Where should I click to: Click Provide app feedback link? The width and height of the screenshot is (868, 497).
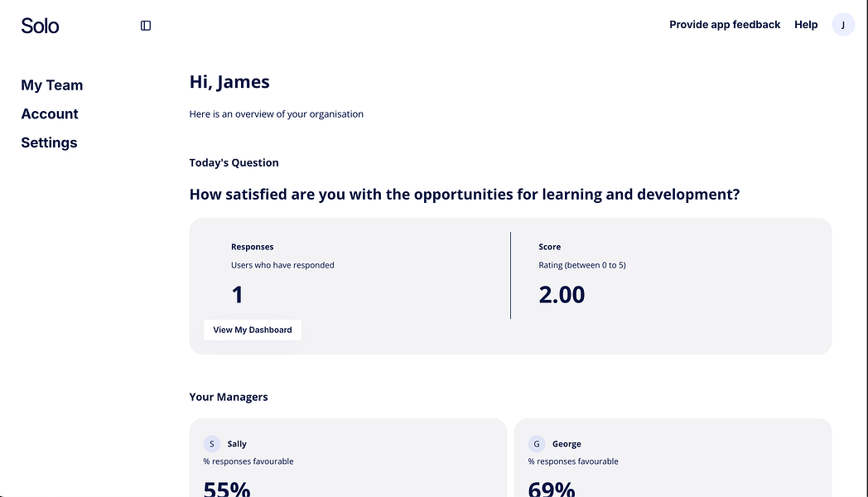coord(725,25)
